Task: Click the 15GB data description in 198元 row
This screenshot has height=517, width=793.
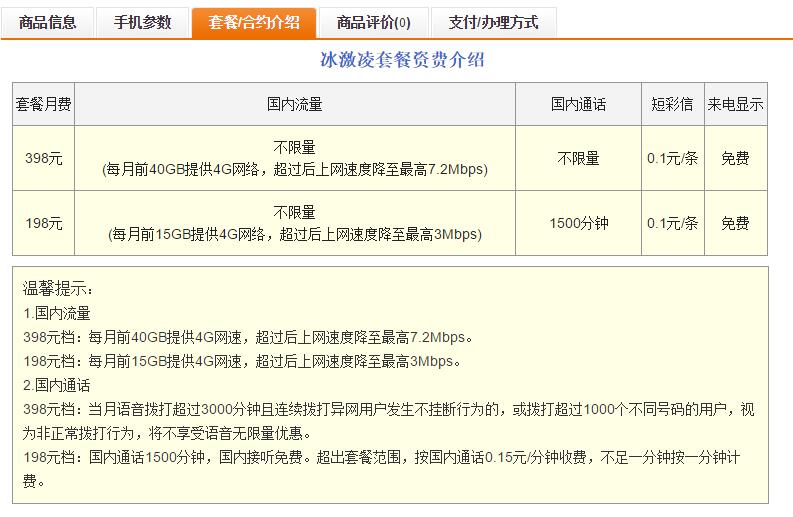Action: point(295,234)
